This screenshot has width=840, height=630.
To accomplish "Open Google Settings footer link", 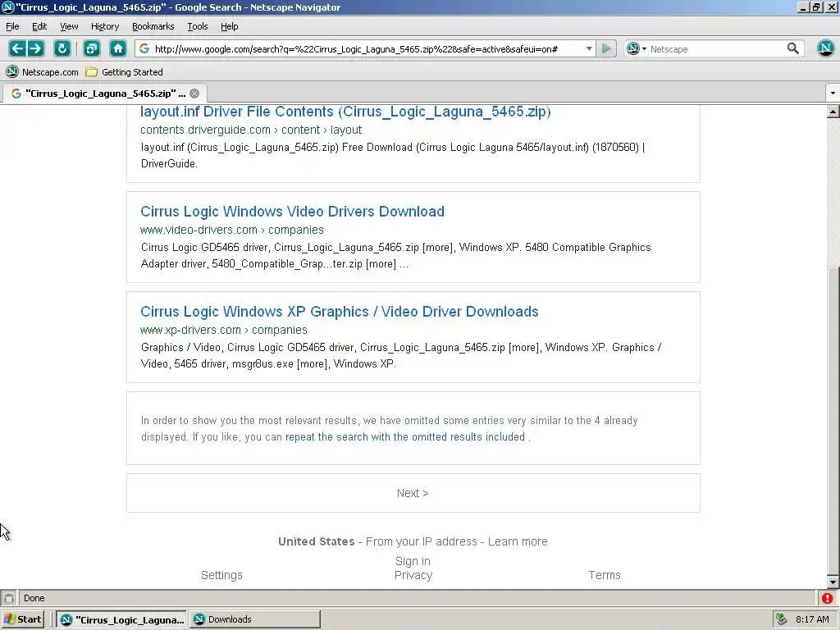I will click(x=221, y=575).
